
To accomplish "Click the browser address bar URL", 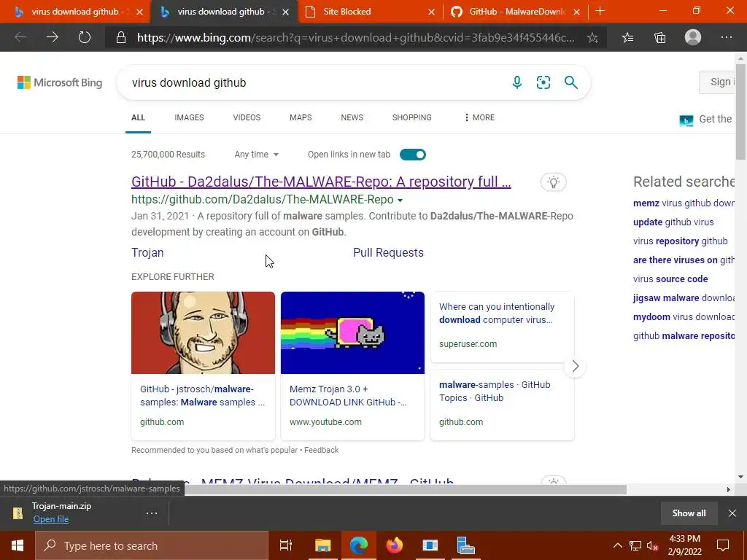I will pos(355,38).
